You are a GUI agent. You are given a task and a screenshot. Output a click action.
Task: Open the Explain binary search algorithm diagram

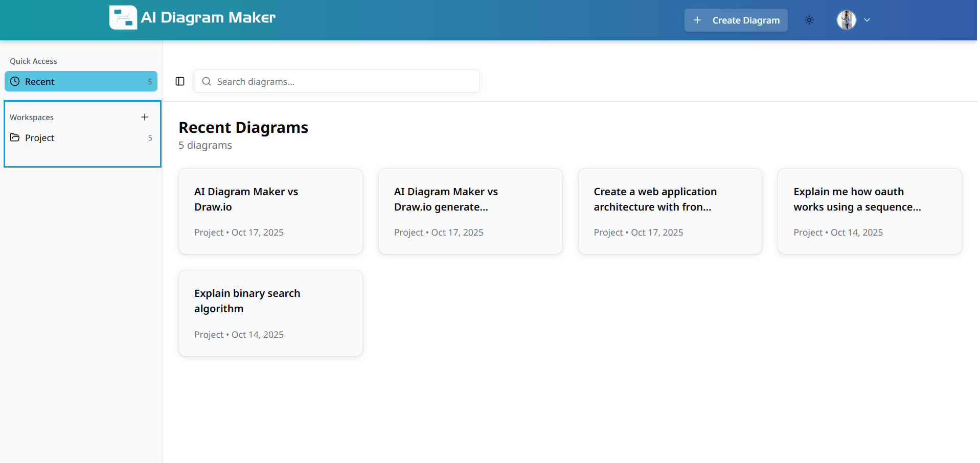pos(270,313)
